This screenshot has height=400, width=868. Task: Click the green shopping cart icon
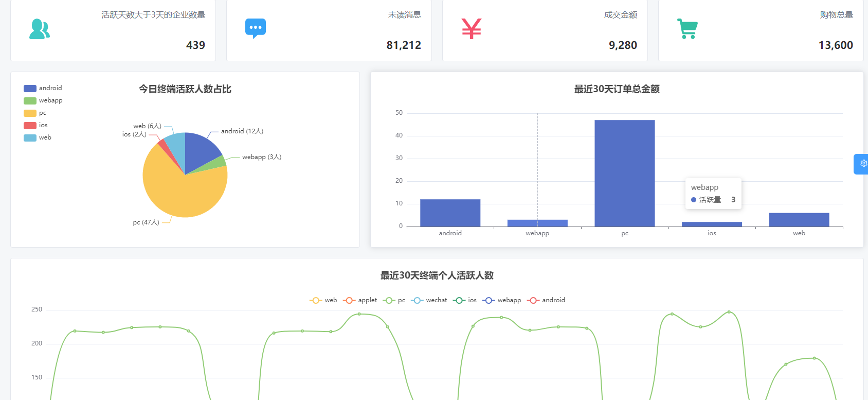688,29
